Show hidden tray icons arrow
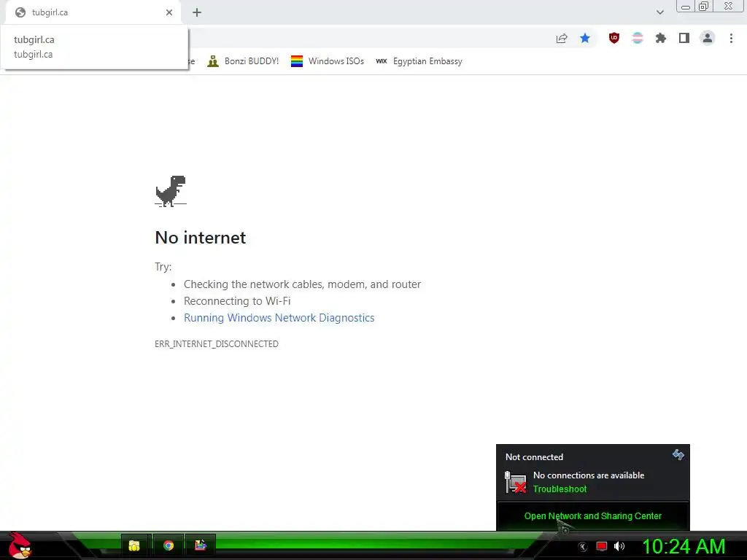This screenshot has height=560, width=747. [582, 547]
